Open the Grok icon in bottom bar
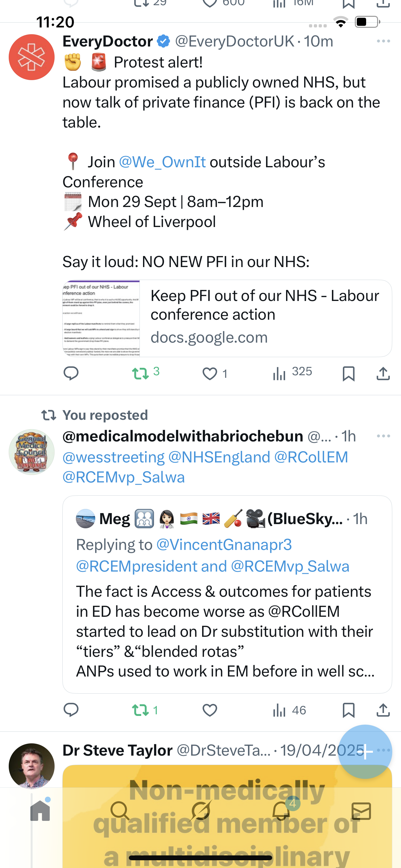 [x=200, y=811]
